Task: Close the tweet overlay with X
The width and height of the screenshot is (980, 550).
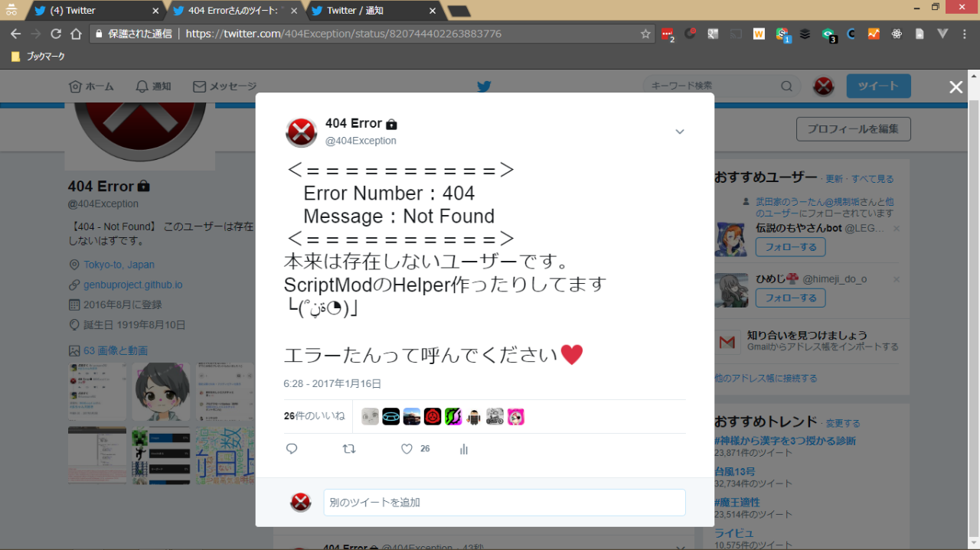Action: [x=955, y=87]
